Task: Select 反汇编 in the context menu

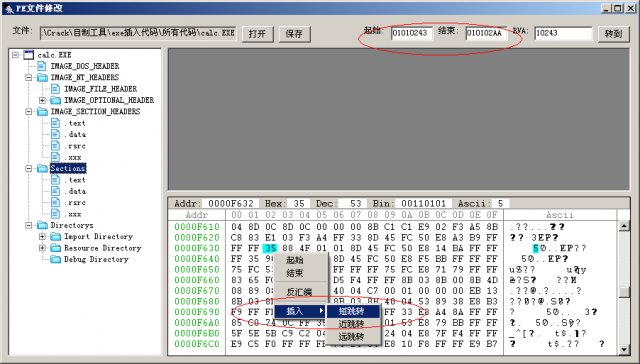Action: pyautogui.click(x=300, y=292)
